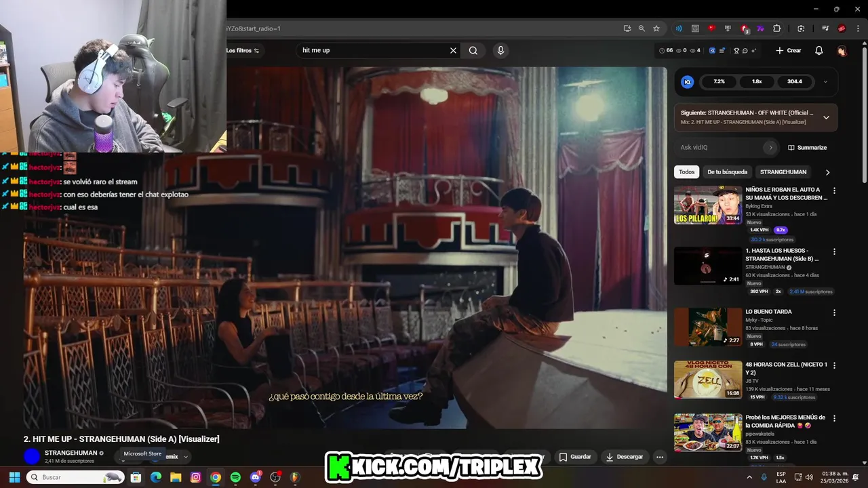Click the screenshot lens icon in browser toolbar
This screenshot has width=868, height=488.
click(801, 28)
